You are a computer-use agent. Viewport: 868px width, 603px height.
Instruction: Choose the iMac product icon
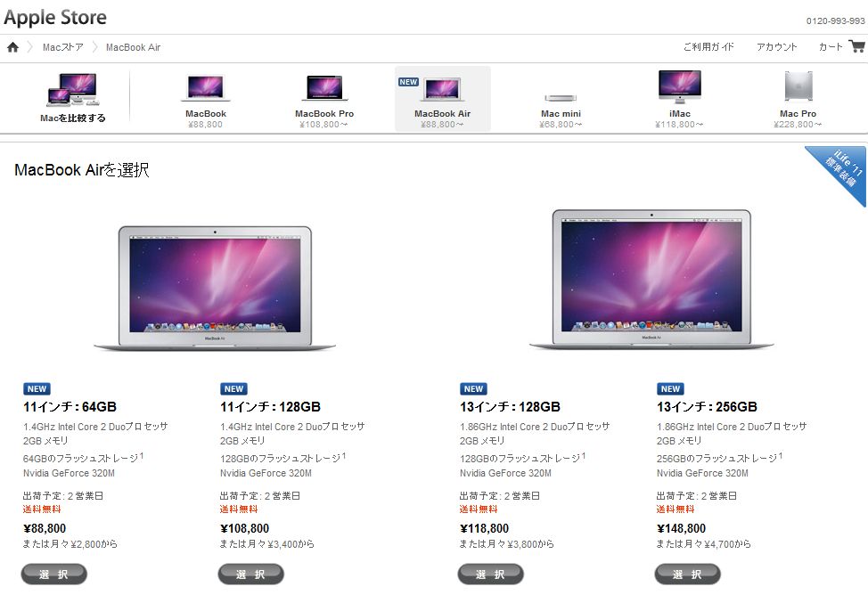(680, 87)
